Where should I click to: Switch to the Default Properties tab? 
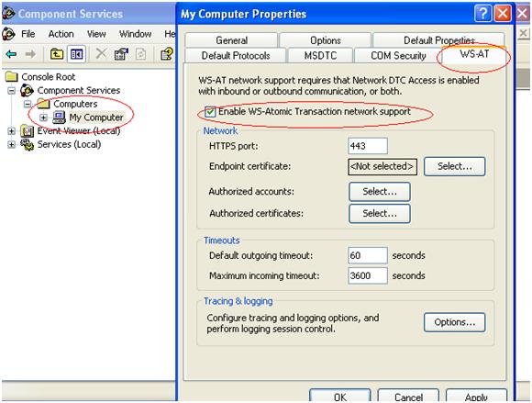coord(438,40)
